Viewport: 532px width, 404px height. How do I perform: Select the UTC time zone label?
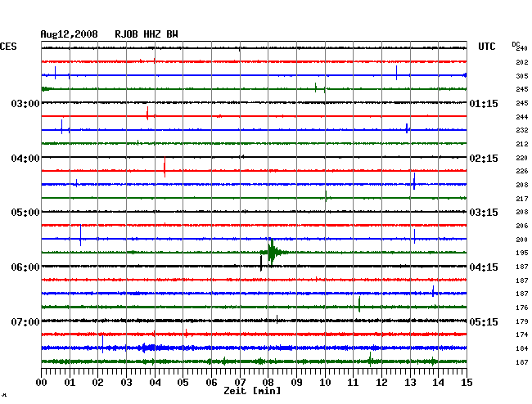[486, 47]
